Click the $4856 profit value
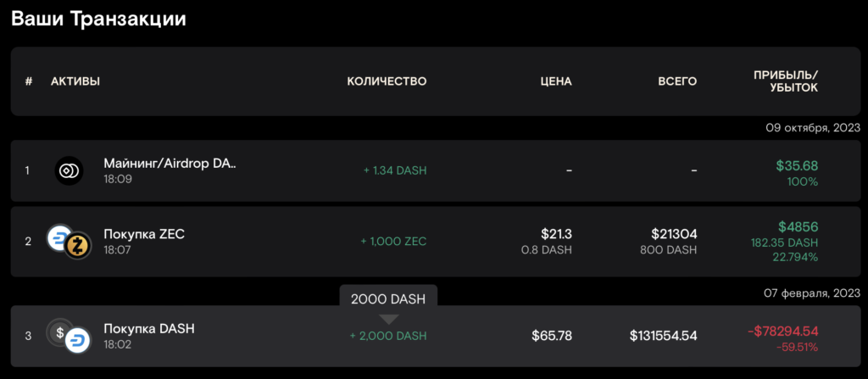 click(798, 226)
